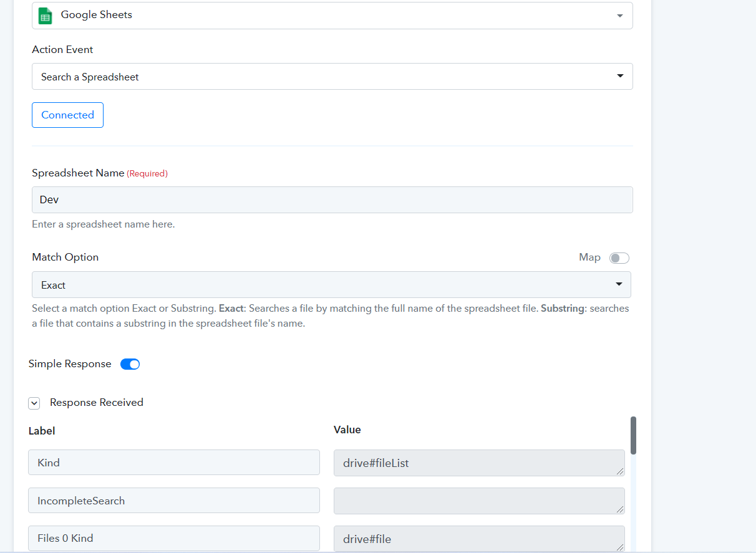Click the empty IncompleteSearch value field

pos(479,501)
